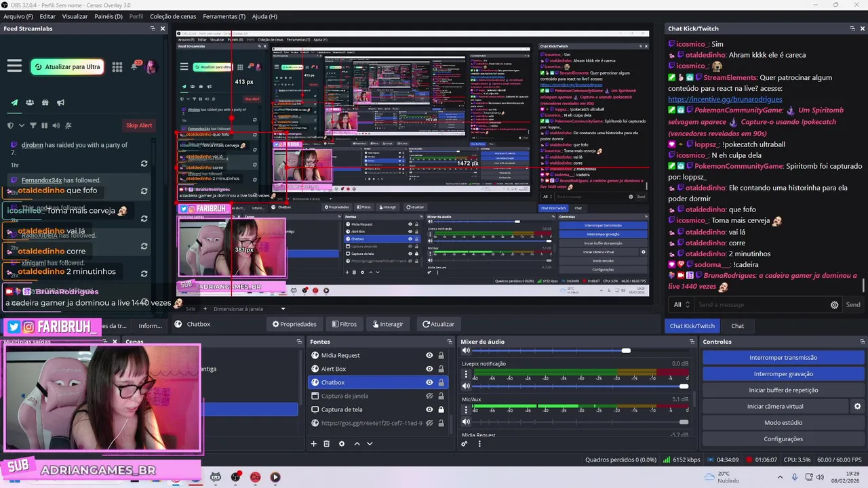Switch to the Chat Kick/Twitch tab

692,325
